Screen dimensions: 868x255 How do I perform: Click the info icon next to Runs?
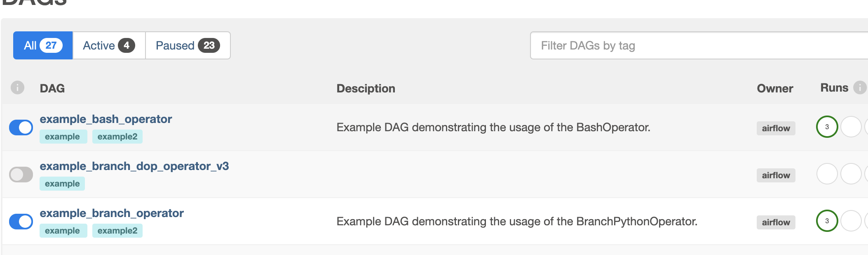point(859,87)
